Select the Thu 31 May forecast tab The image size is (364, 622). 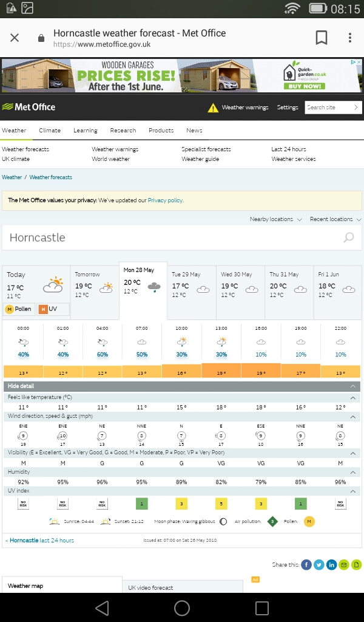pyautogui.click(x=289, y=293)
